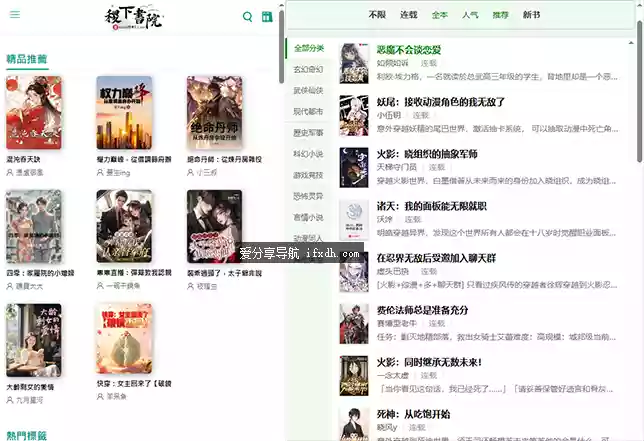
Task: Choose 言情小说 category
Action: coord(308,217)
